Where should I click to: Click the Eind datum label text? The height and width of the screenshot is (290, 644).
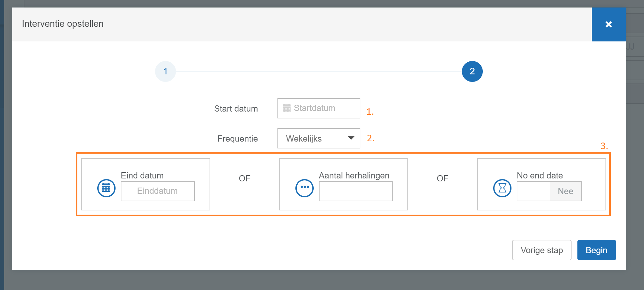[142, 176]
